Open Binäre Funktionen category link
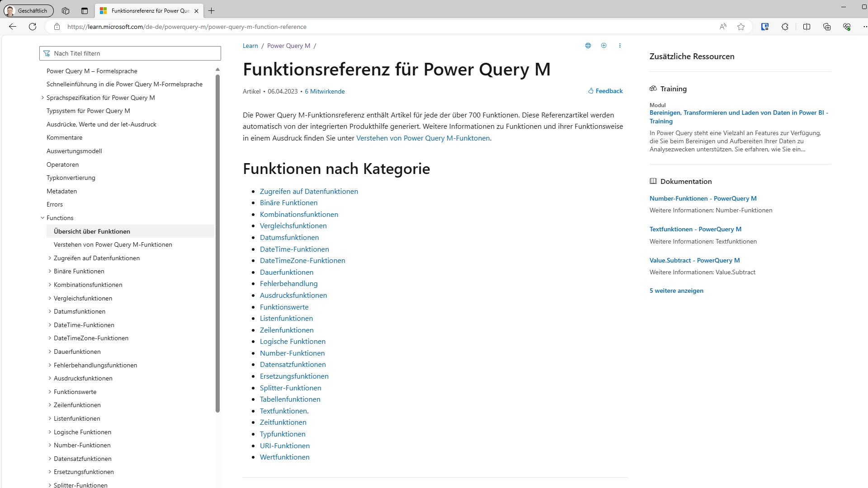 (x=288, y=202)
